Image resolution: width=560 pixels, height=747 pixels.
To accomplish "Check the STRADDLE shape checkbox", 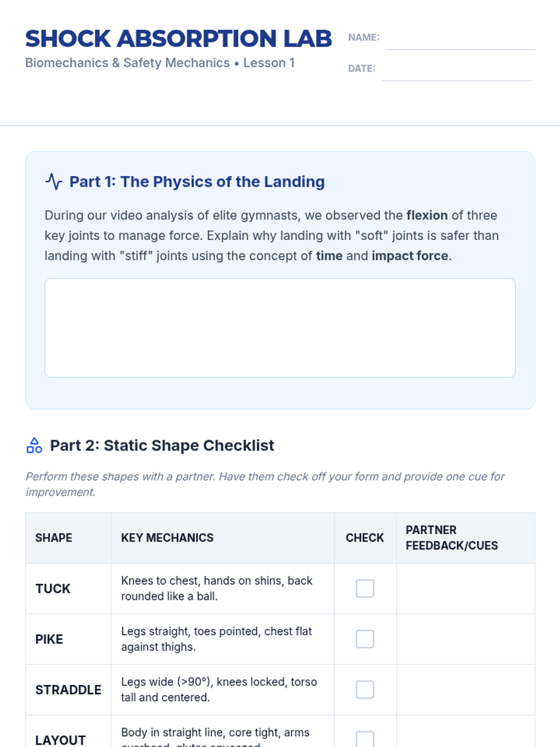I will pos(365,689).
